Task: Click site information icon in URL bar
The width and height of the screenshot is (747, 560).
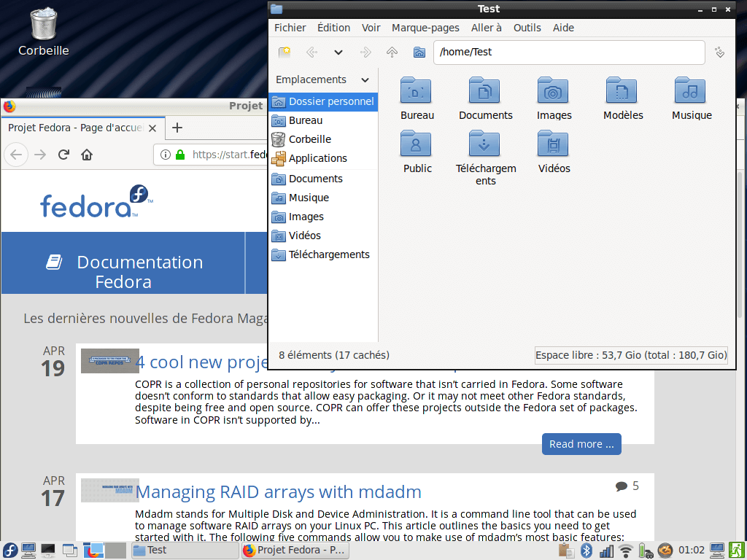Action: (166, 155)
